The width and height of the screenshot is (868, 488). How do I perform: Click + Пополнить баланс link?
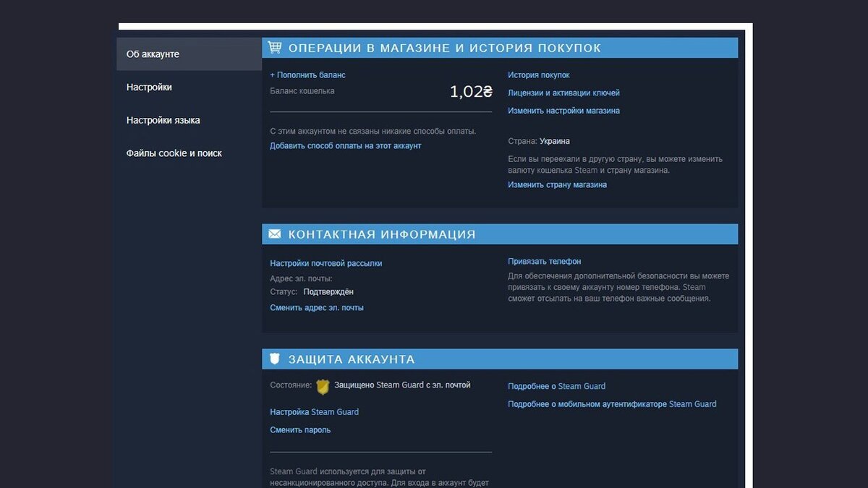click(x=307, y=75)
